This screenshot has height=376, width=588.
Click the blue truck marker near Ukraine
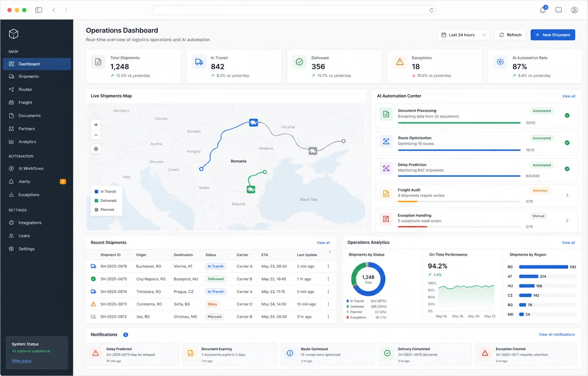pos(254,123)
